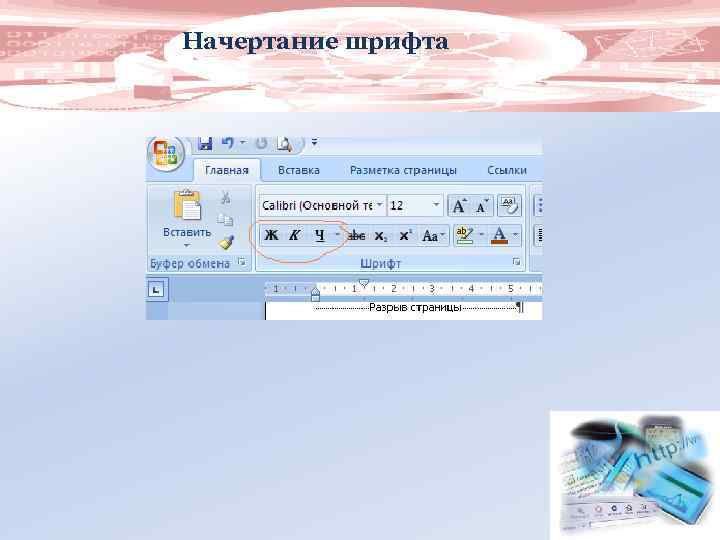
Task: Click the Clear Formatting icon
Action: (509, 205)
